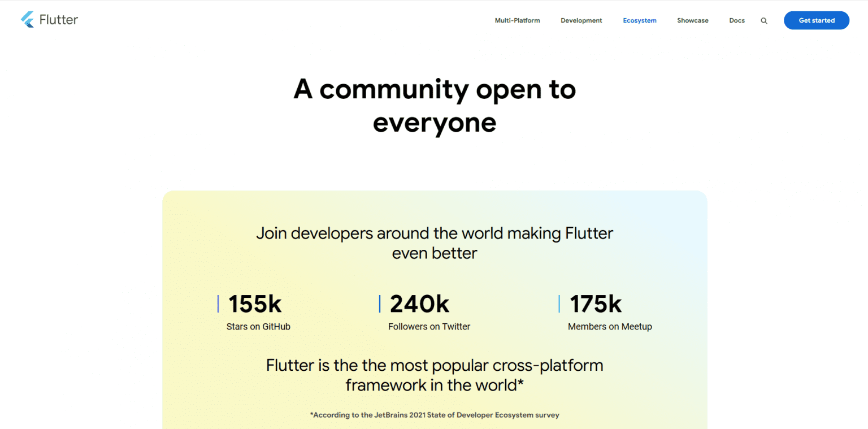Viewport: 868px width, 429px height.
Task: Open the 155k Stars on GitHub stat
Action: point(254,304)
